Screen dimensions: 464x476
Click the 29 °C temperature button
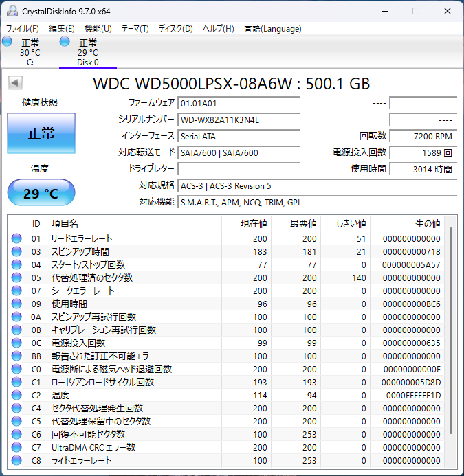click(x=41, y=192)
